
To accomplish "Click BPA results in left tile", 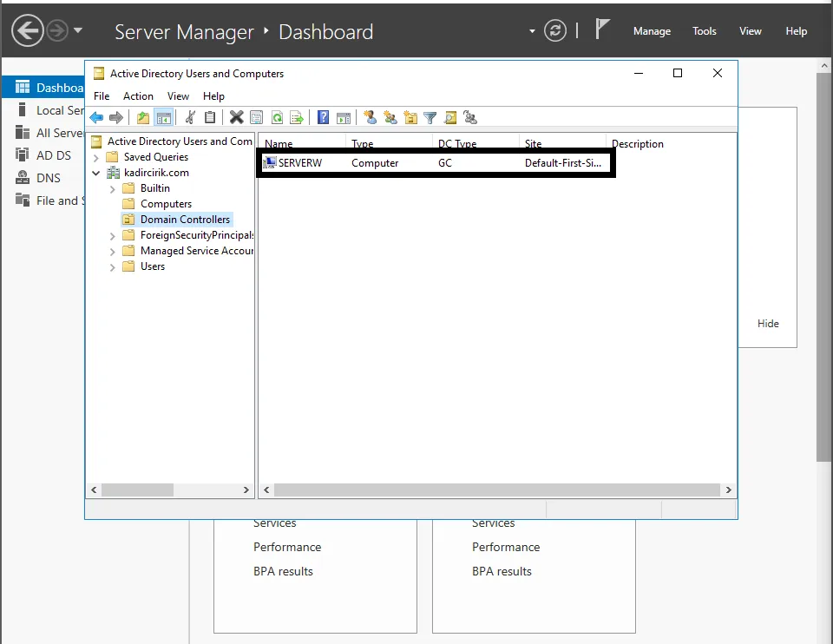I will 283,572.
